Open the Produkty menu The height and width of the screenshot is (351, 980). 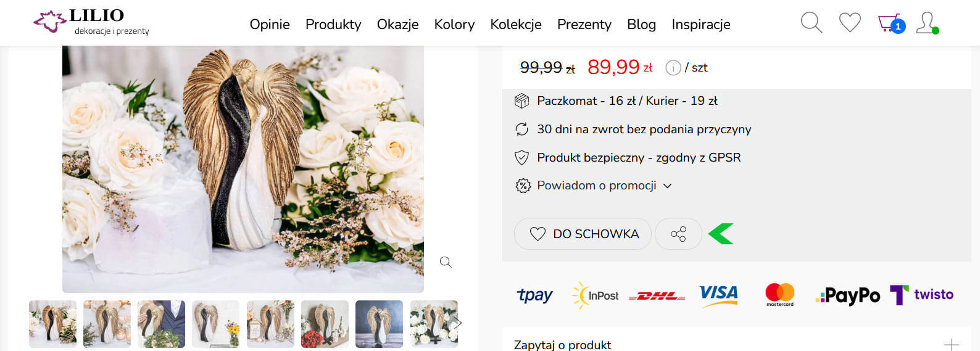pyautogui.click(x=333, y=25)
